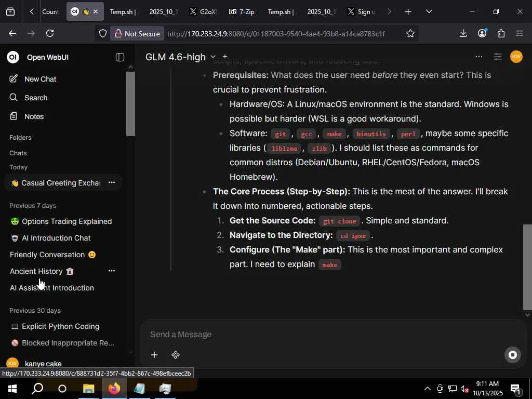
Task: Click the Not Secure site info badge
Action: [x=137, y=33]
